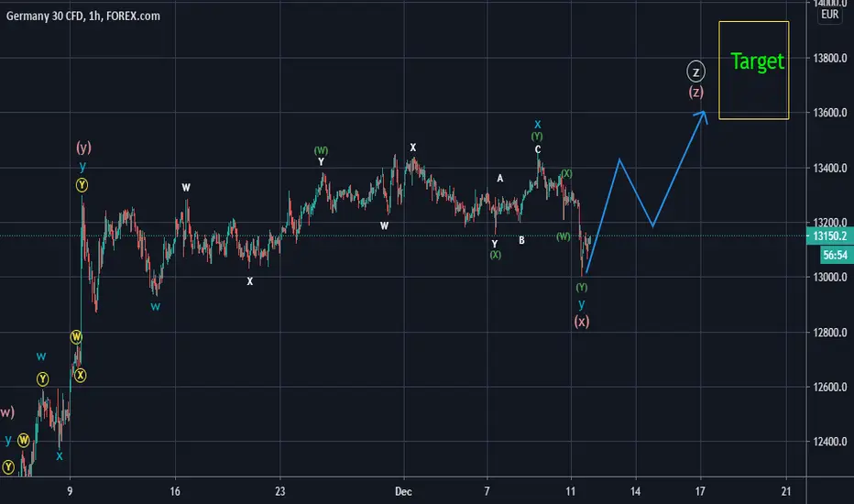854x504 pixels.
Task: Select the green Target text label
Action: pyautogui.click(x=757, y=61)
